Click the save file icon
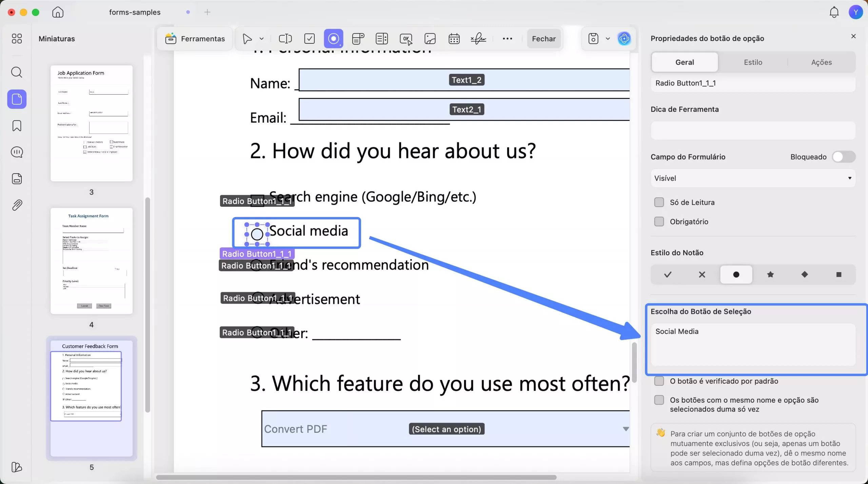This screenshot has height=484, width=868. (x=593, y=39)
